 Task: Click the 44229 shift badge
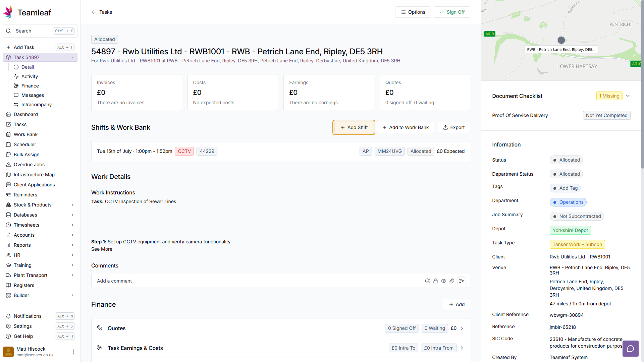tap(207, 151)
